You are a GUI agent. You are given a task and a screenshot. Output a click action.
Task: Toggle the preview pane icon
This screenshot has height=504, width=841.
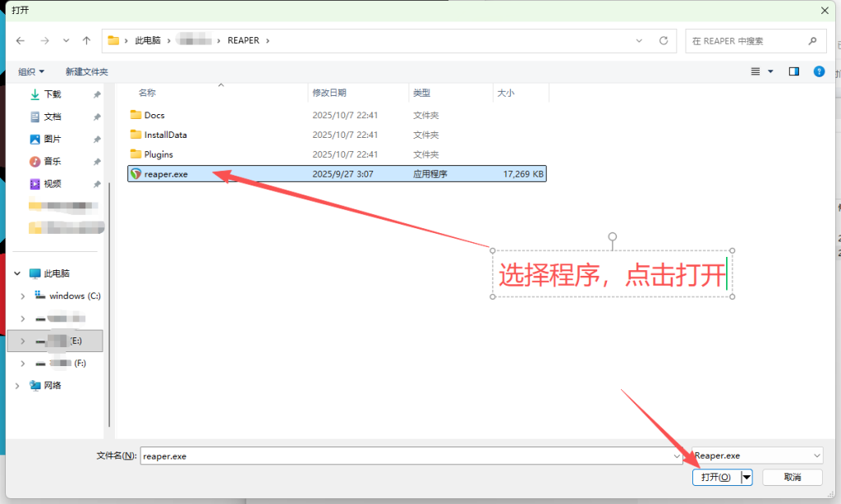coord(793,71)
